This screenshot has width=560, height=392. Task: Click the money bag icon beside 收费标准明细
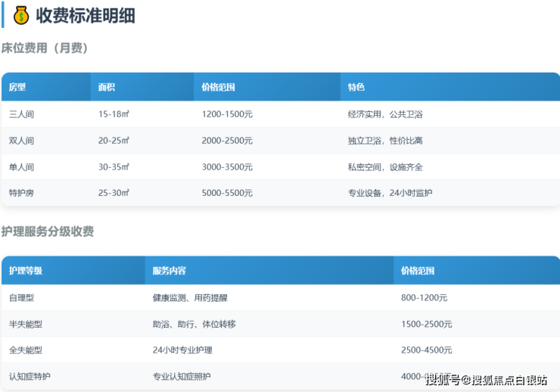coord(21,15)
